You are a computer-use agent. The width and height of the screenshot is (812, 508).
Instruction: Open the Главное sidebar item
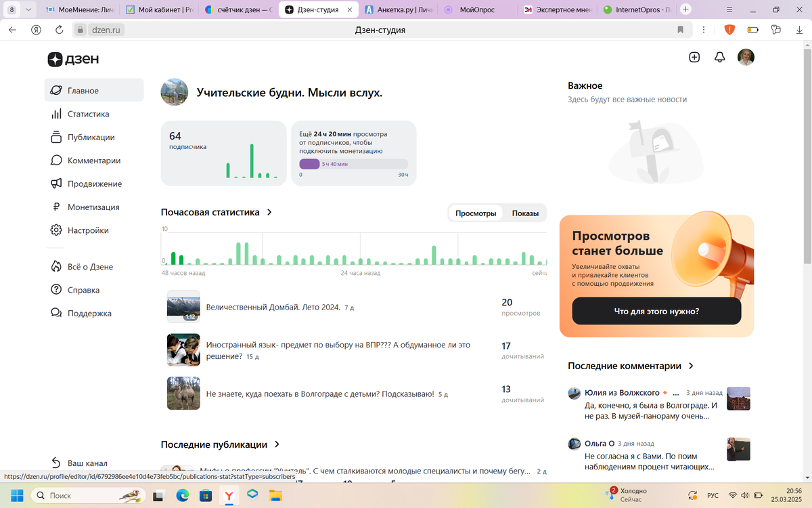coord(94,91)
